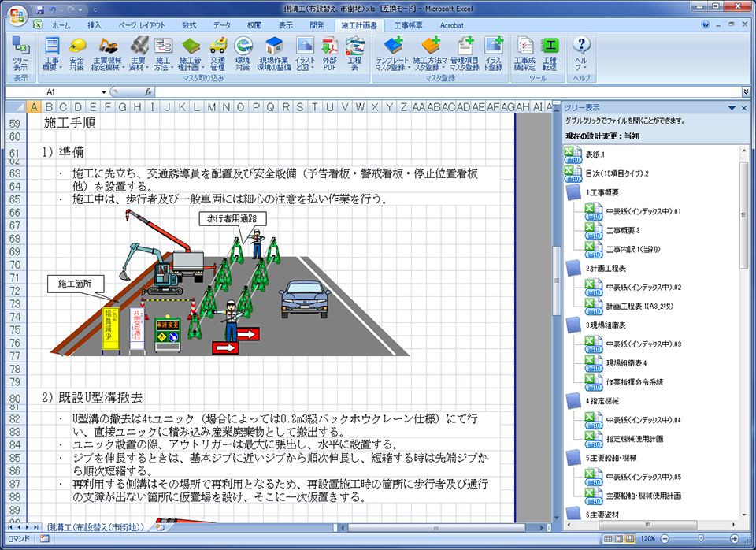756x550 pixels.
Task: Open the 挿入 ribbon tab
Action: click(x=94, y=25)
